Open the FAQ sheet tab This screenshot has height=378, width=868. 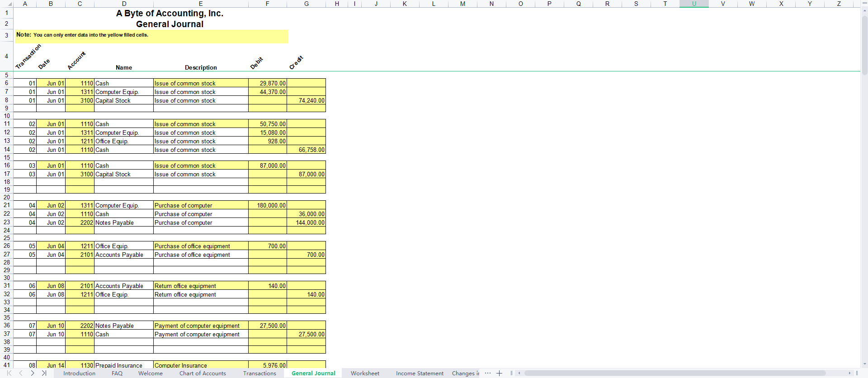tap(117, 373)
